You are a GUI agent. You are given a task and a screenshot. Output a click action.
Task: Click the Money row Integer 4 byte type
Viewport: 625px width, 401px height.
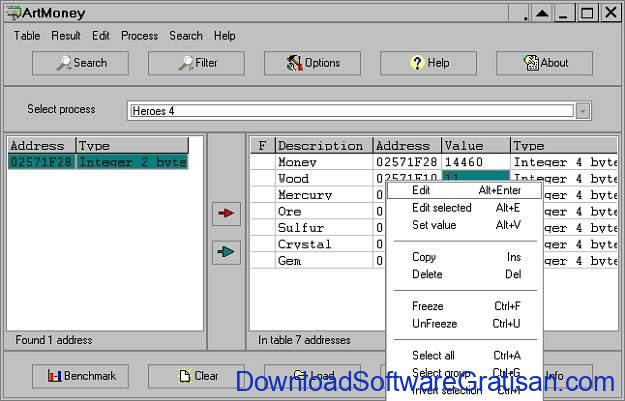(564, 162)
